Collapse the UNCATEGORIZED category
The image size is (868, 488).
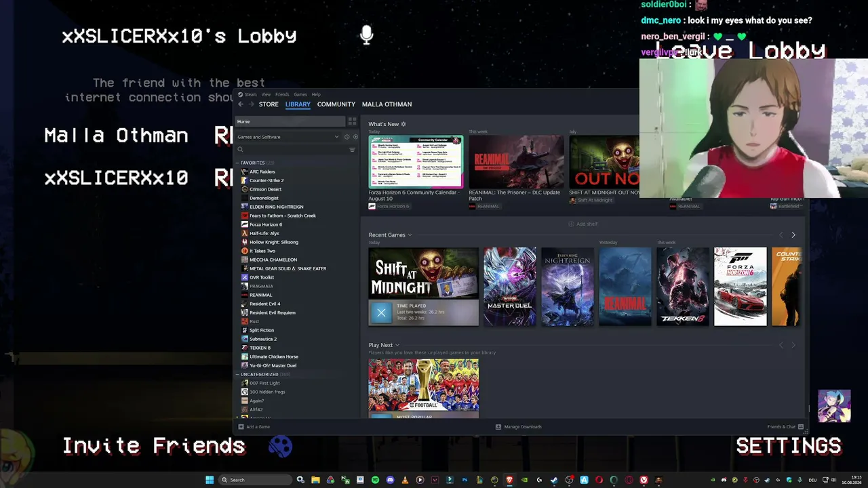237,374
